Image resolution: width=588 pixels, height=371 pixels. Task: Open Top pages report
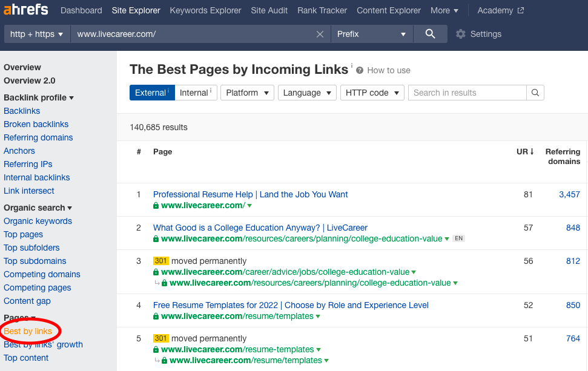pyautogui.click(x=23, y=235)
